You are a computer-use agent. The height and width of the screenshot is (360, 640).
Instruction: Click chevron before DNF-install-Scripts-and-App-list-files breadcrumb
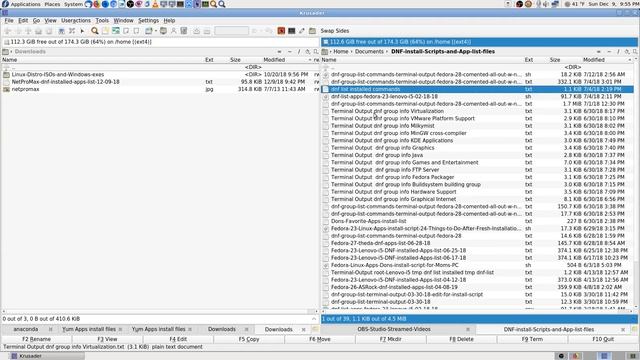387,52
